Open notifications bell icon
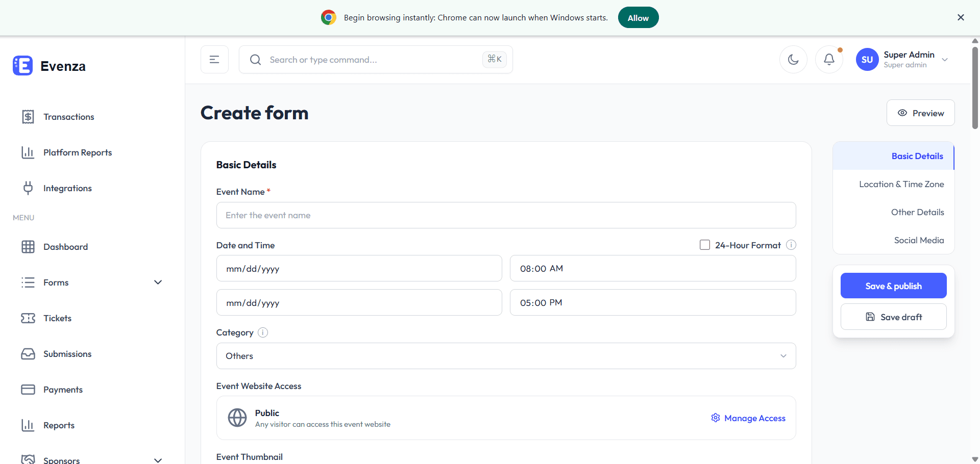This screenshot has width=980, height=464. pyautogui.click(x=829, y=60)
